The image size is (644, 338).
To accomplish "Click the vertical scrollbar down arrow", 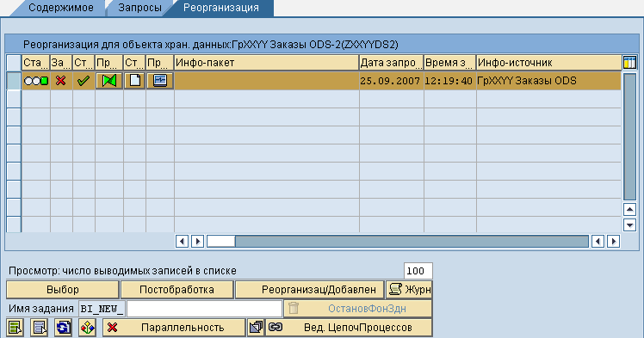I will pos(629,224).
